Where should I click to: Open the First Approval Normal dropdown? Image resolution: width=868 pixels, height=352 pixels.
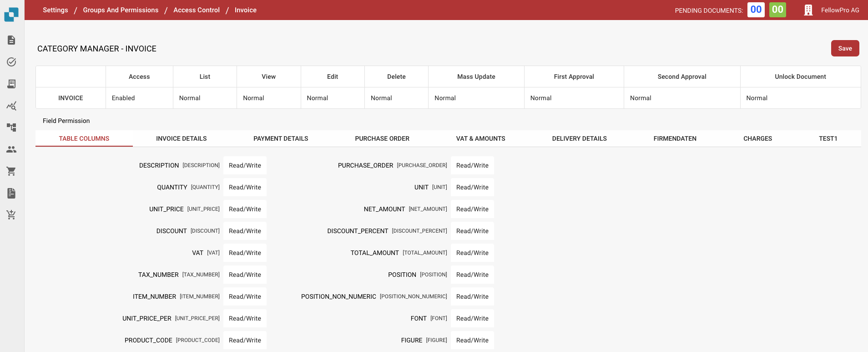point(573,98)
